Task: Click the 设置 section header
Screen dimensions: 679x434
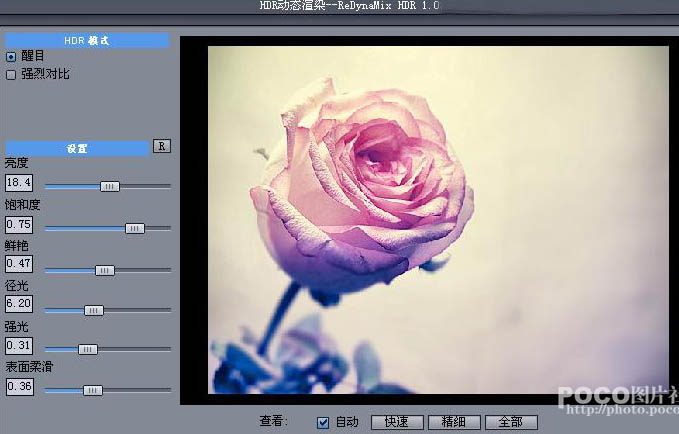Action: (77, 148)
